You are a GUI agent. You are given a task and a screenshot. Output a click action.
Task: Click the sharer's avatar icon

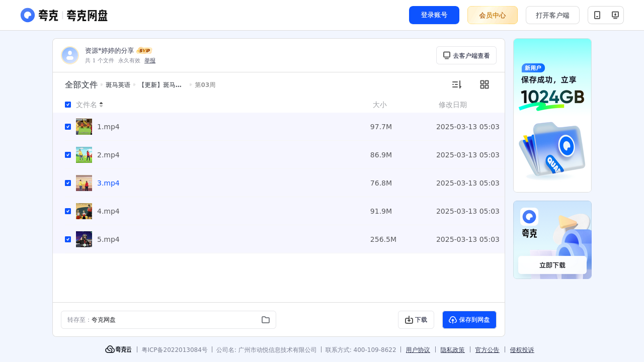(70, 55)
